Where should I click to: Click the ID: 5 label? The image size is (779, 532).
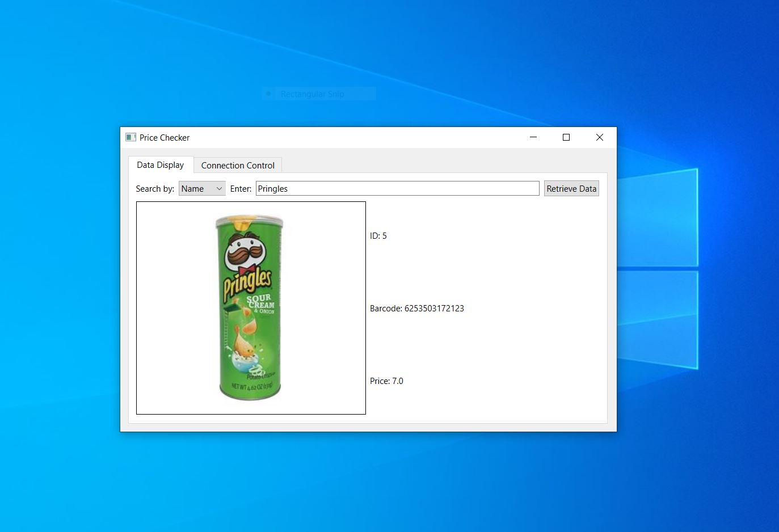tap(378, 236)
